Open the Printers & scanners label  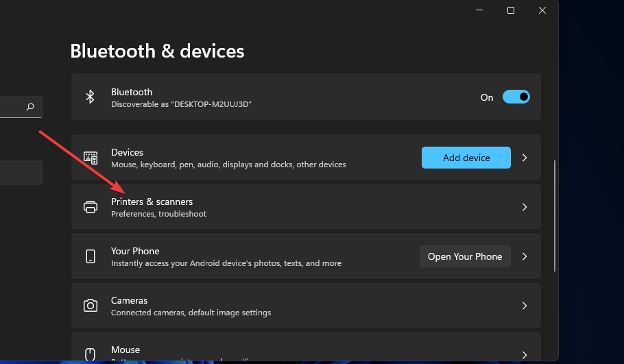152,202
